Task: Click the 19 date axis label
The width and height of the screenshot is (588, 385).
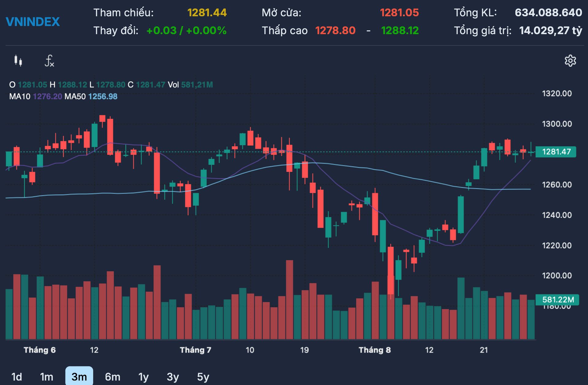Action: coord(304,350)
